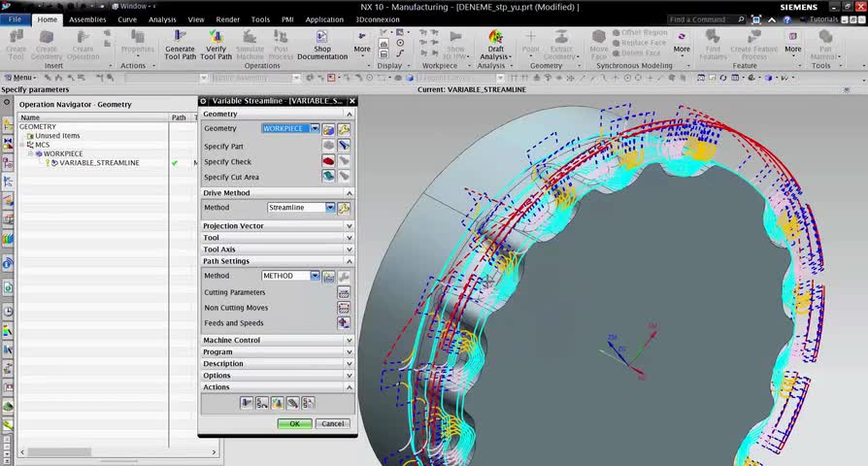Switch to the Curve tab
This screenshot has width=868, height=466.
(x=127, y=19)
